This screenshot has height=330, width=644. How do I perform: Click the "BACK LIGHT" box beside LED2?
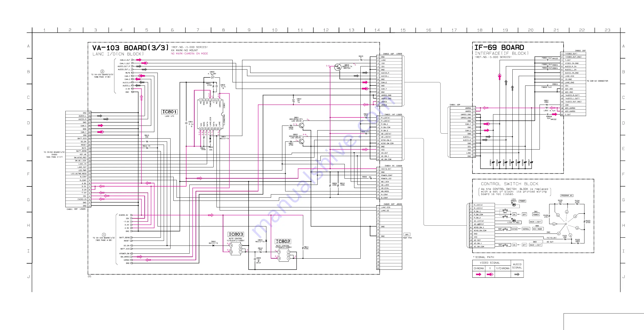pos(535,222)
